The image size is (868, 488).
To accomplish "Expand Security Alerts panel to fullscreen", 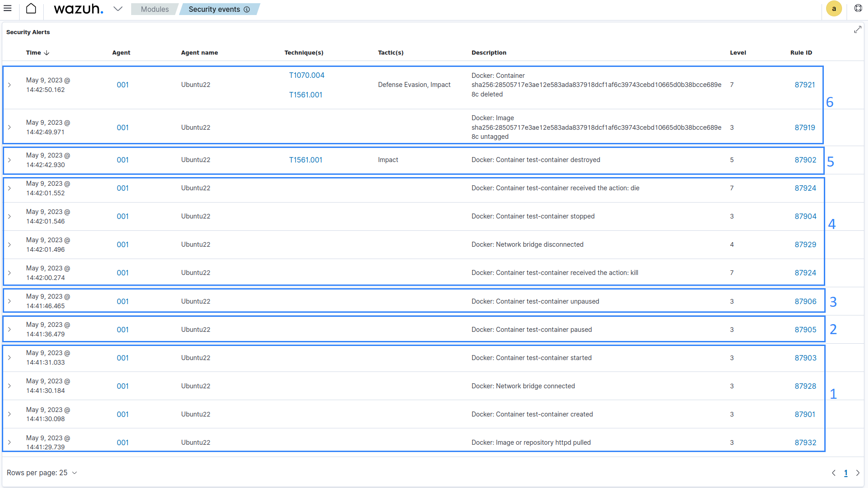I will [x=858, y=30].
